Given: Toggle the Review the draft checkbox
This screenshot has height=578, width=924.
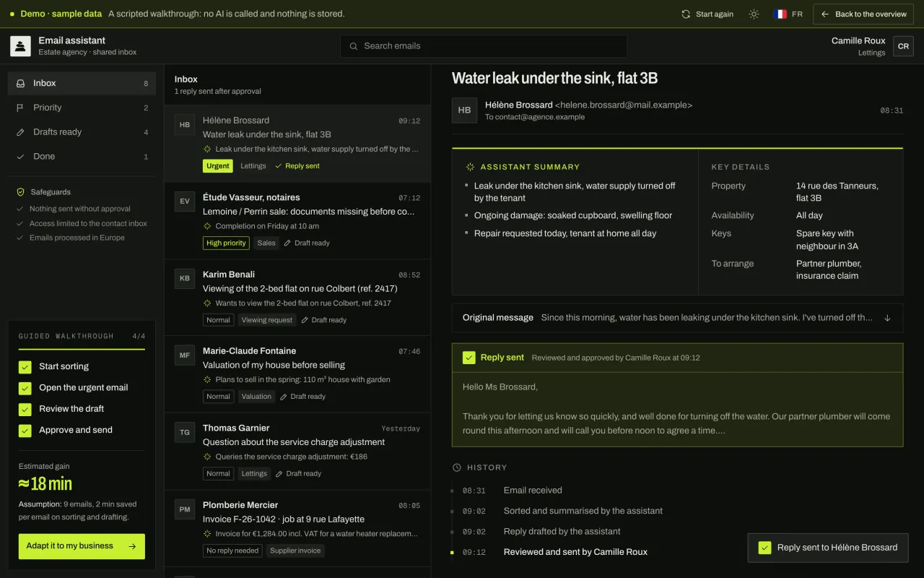Looking at the screenshot, I should click(x=25, y=409).
